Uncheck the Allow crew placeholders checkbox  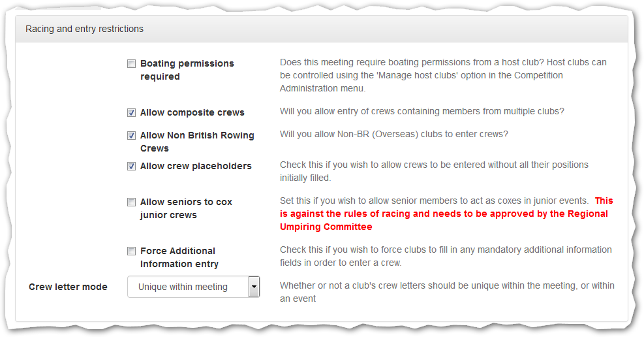(131, 167)
